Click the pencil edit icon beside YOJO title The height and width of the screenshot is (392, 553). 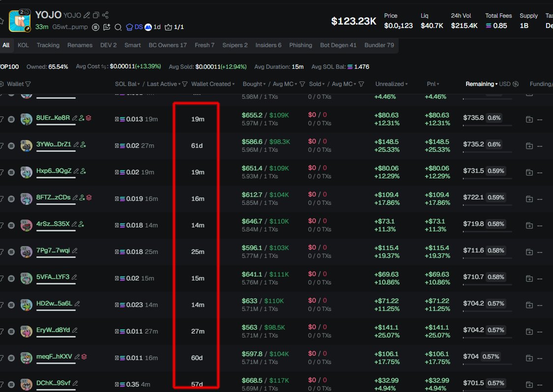(x=87, y=15)
